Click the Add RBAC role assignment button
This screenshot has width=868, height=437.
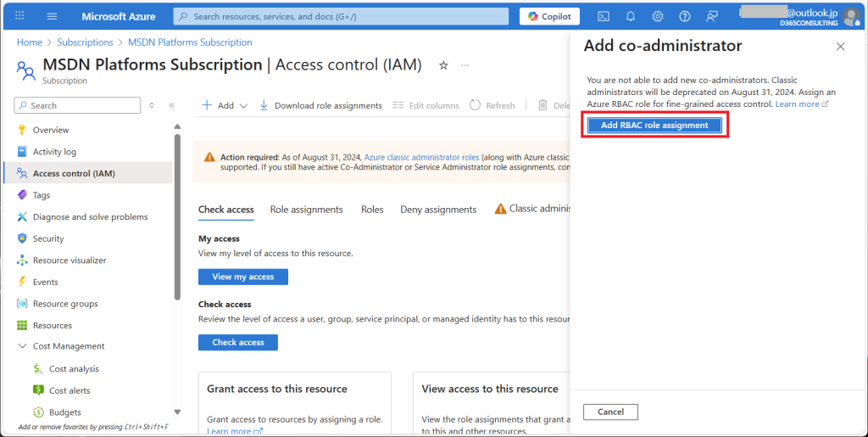pyautogui.click(x=654, y=125)
